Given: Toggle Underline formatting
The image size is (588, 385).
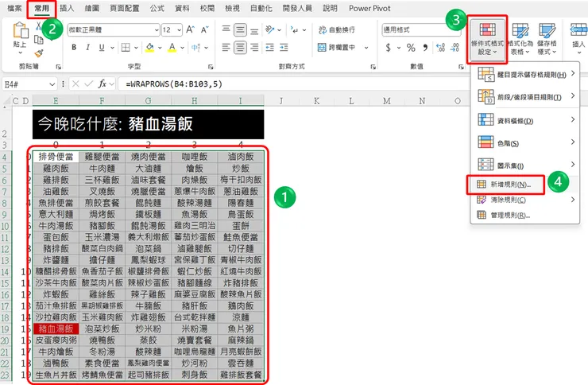Looking at the screenshot, I should coord(102,47).
